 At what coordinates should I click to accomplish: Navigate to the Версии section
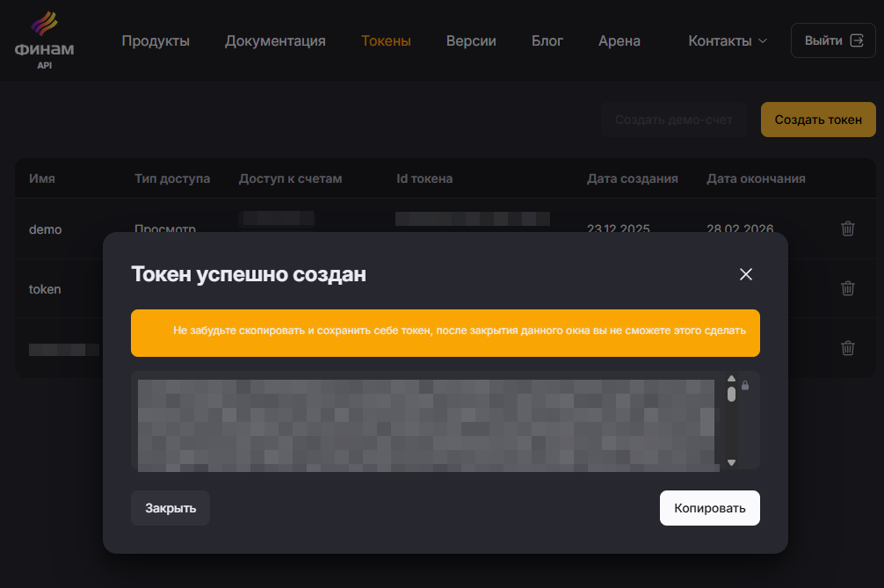[x=471, y=40]
